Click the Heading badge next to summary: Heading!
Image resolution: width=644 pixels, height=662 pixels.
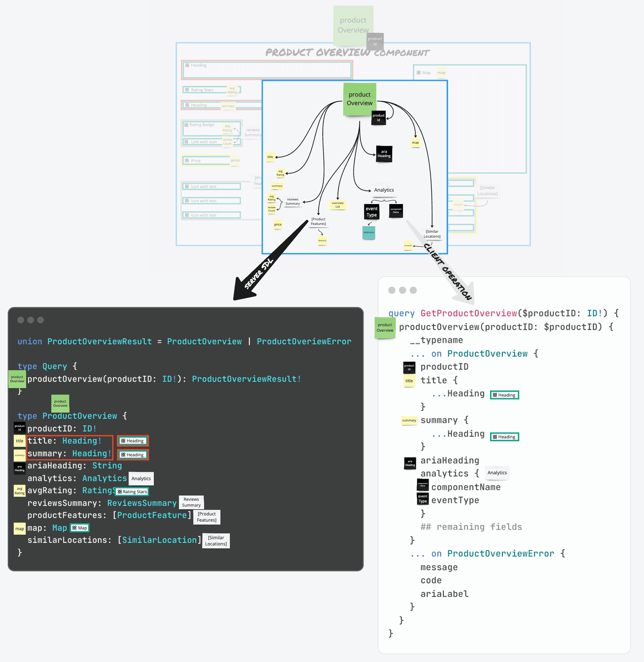pos(133,455)
